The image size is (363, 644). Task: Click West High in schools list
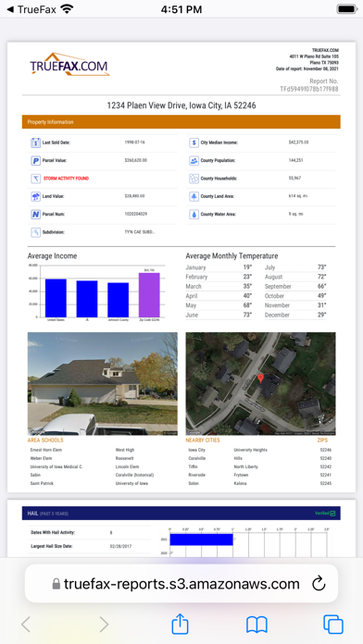[x=125, y=450]
